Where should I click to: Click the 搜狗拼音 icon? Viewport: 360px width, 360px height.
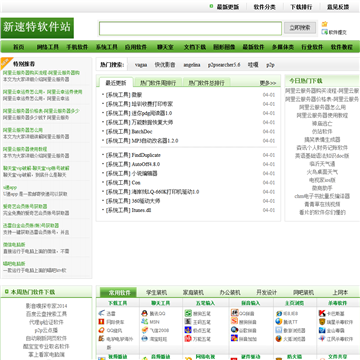coord(234,321)
